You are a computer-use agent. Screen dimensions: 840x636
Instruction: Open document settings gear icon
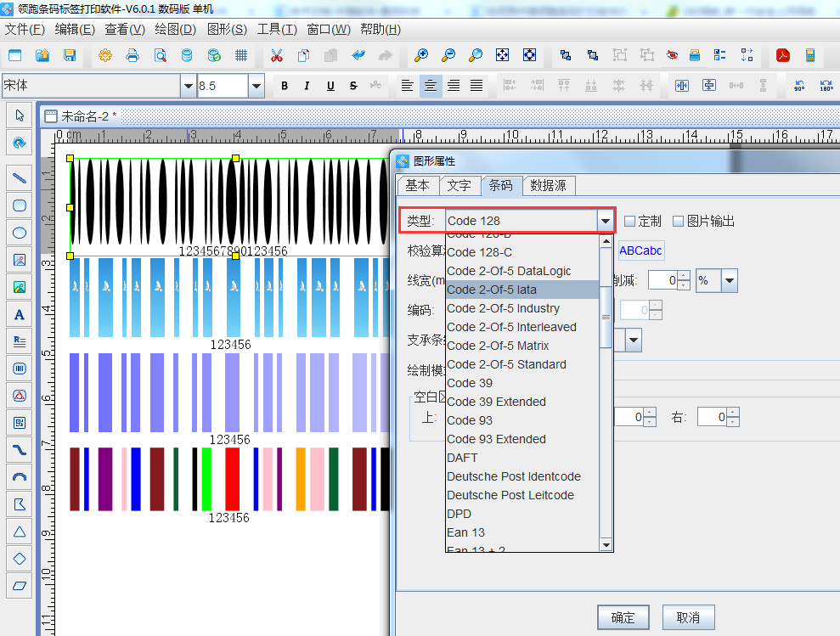pos(105,55)
